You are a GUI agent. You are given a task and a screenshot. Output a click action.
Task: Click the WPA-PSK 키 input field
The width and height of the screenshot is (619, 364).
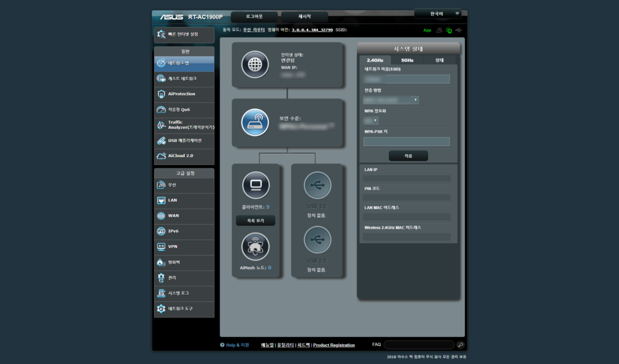coord(406,141)
